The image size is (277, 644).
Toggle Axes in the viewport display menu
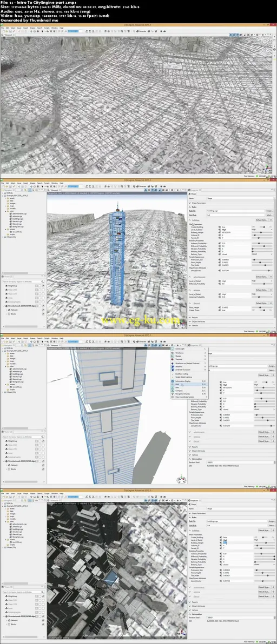tap(189, 388)
